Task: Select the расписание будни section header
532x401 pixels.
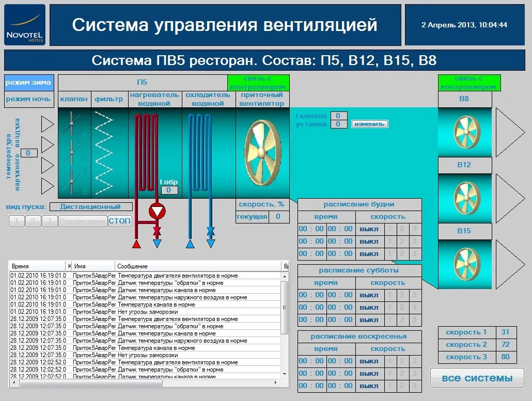Action: [358, 204]
